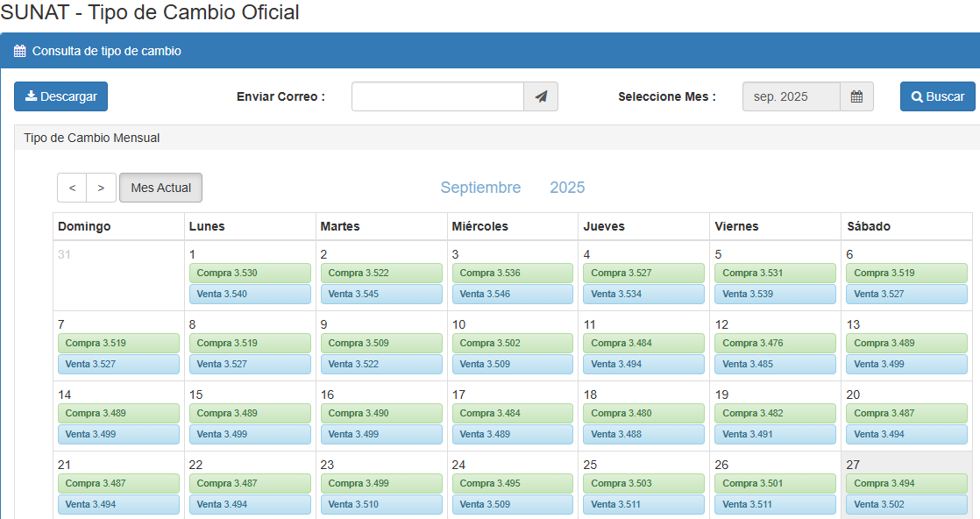Select Compra 3.495 on day 24
This screenshot has width=980, height=519.
click(x=513, y=483)
